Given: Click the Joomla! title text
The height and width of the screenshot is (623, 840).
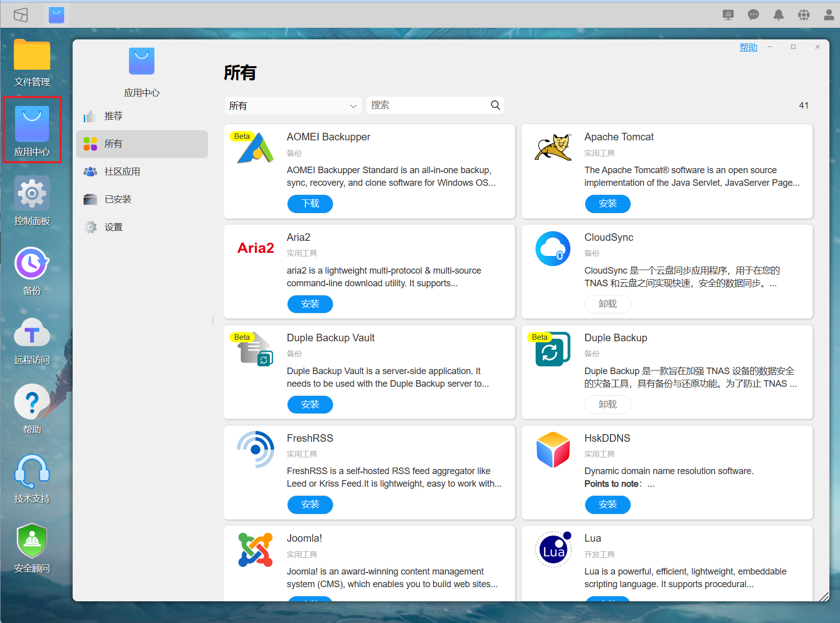Looking at the screenshot, I should coord(304,538).
